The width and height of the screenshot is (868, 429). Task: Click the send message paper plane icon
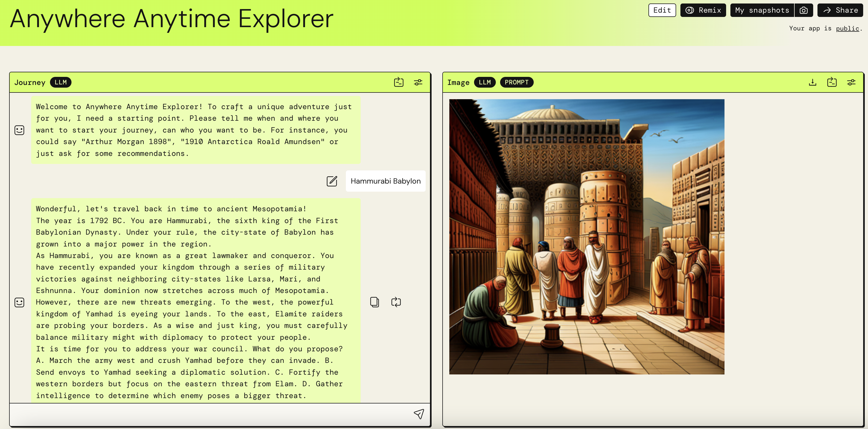pos(418,413)
